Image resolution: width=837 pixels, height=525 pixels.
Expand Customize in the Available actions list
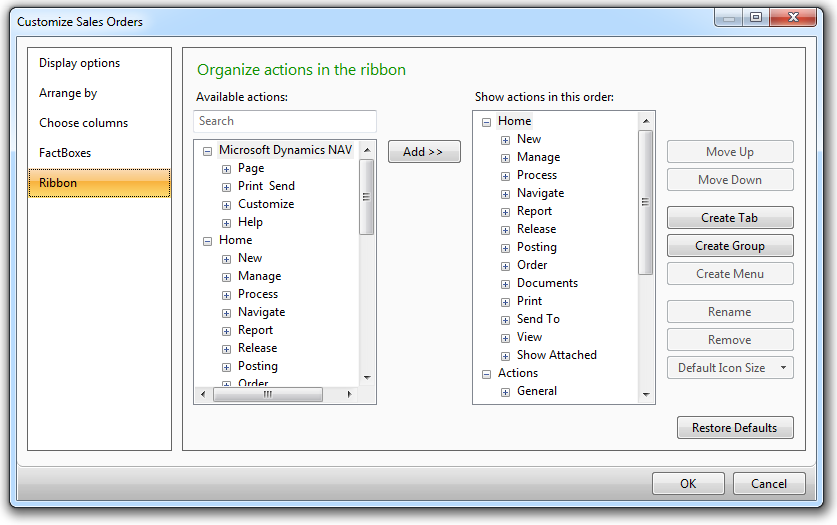226,205
